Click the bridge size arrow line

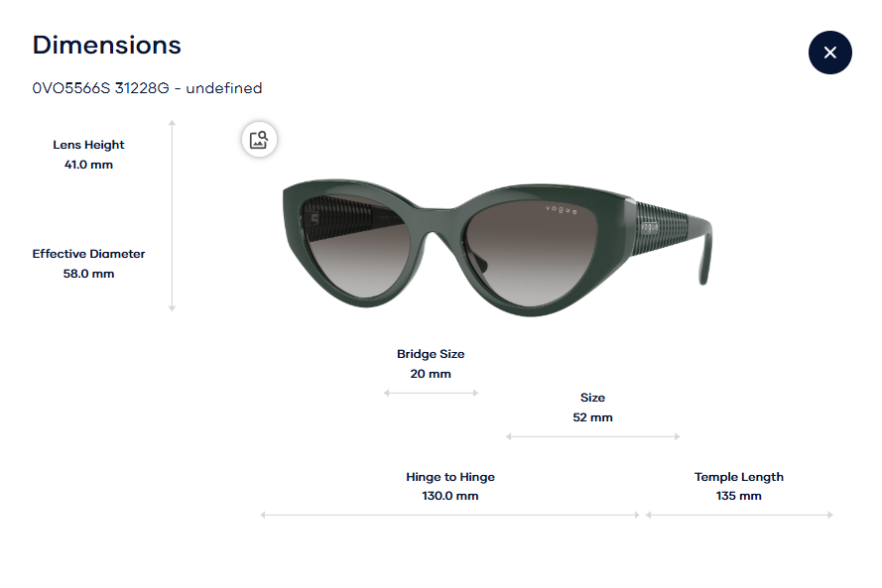(x=431, y=393)
